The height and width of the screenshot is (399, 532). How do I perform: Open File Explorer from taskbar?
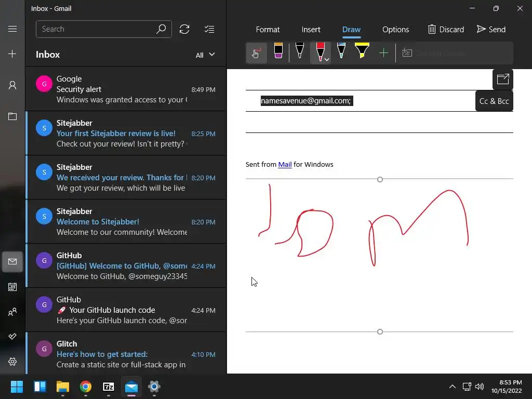(x=63, y=387)
